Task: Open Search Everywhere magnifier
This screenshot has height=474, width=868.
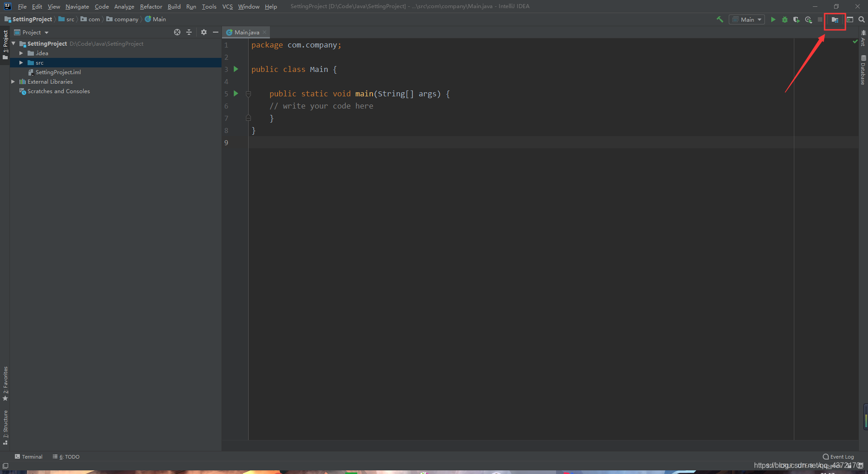Action: click(x=862, y=19)
